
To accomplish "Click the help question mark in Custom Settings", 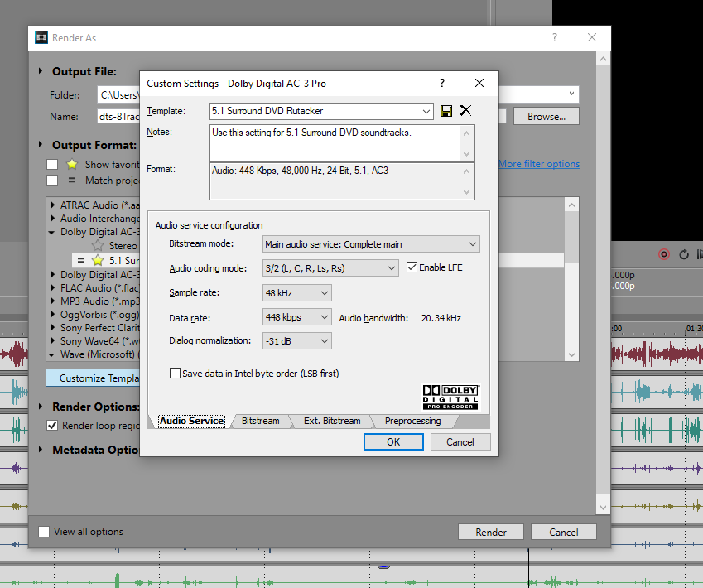I will 442,83.
